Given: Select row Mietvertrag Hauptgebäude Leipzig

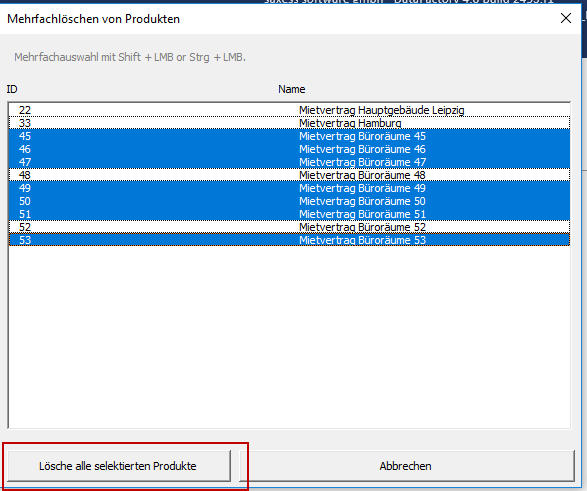Looking at the screenshot, I should [289, 110].
